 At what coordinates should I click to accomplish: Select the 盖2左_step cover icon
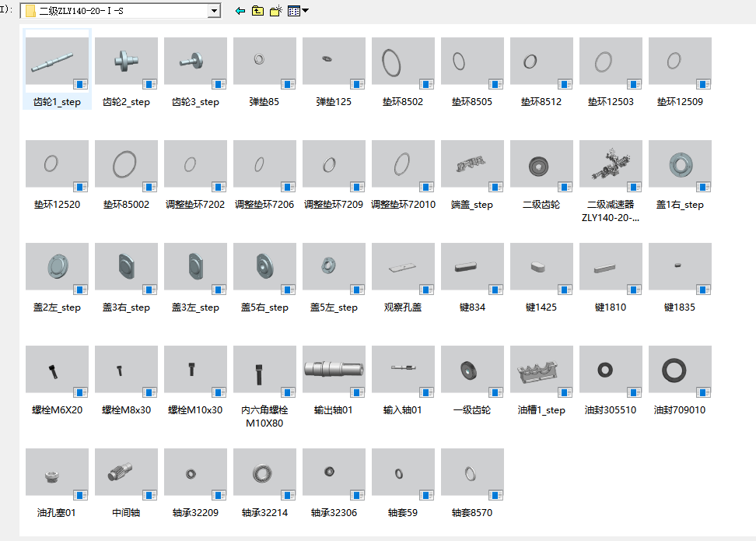click(57, 269)
